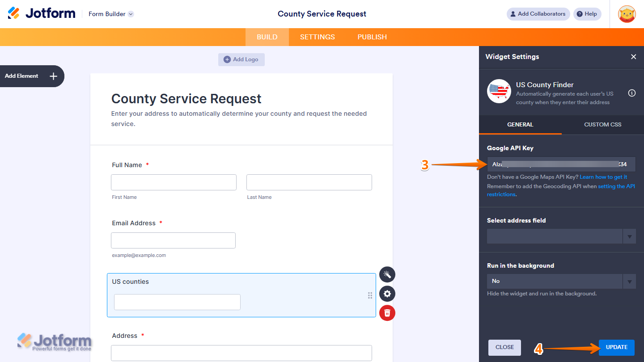Click the Jotform logo icon
The width and height of the screenshot is (644, 362).
[x=14, y=13]
